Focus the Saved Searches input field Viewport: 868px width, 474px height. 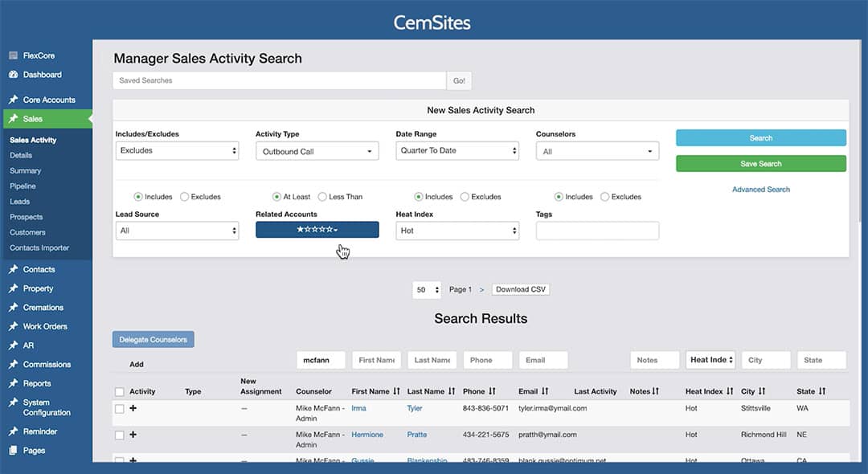click(280, 81)
